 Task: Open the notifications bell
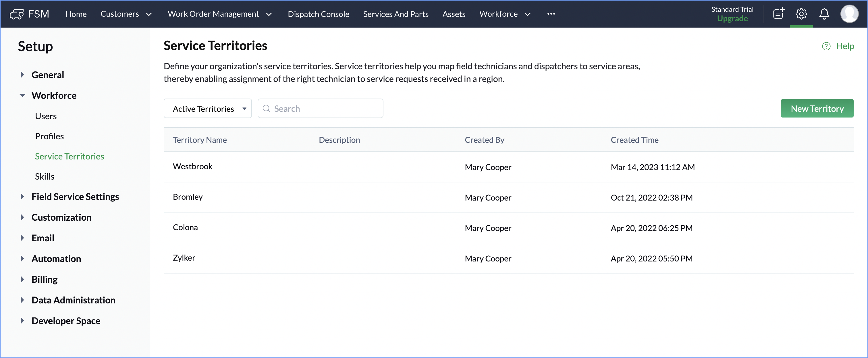824,14
